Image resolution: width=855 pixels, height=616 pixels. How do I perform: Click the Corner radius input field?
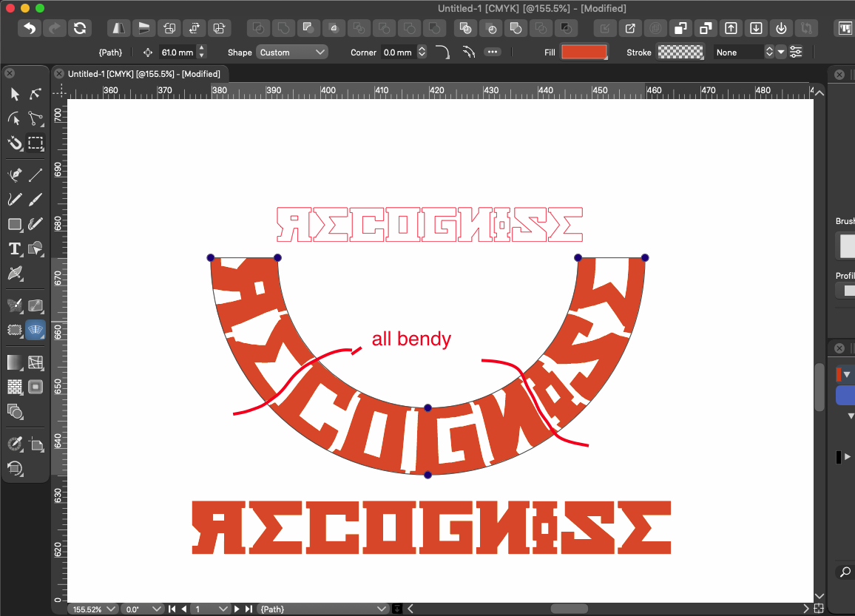click(398, 53)
